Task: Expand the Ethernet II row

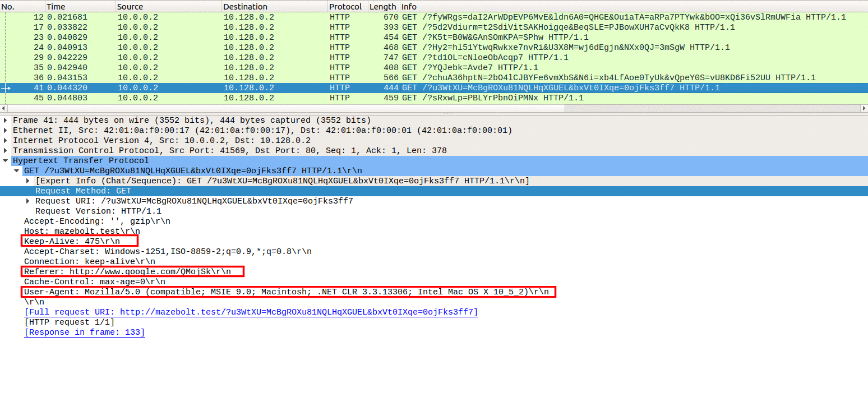Action: [x=6, y=131]
